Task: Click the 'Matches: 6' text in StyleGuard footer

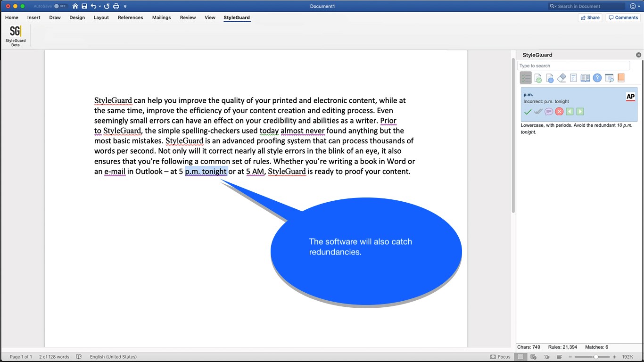Action: click(x=596, y=347)
